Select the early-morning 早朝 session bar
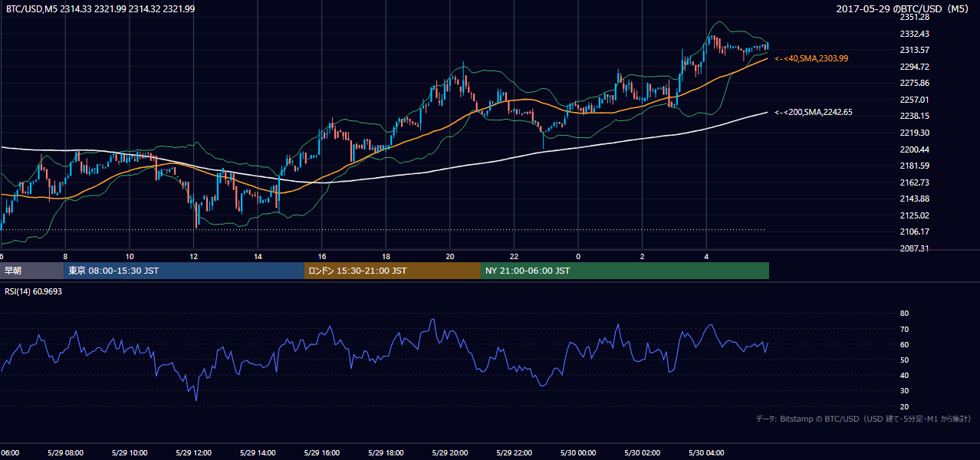Viewport: 980px width, 460px height. pos(31,271)
